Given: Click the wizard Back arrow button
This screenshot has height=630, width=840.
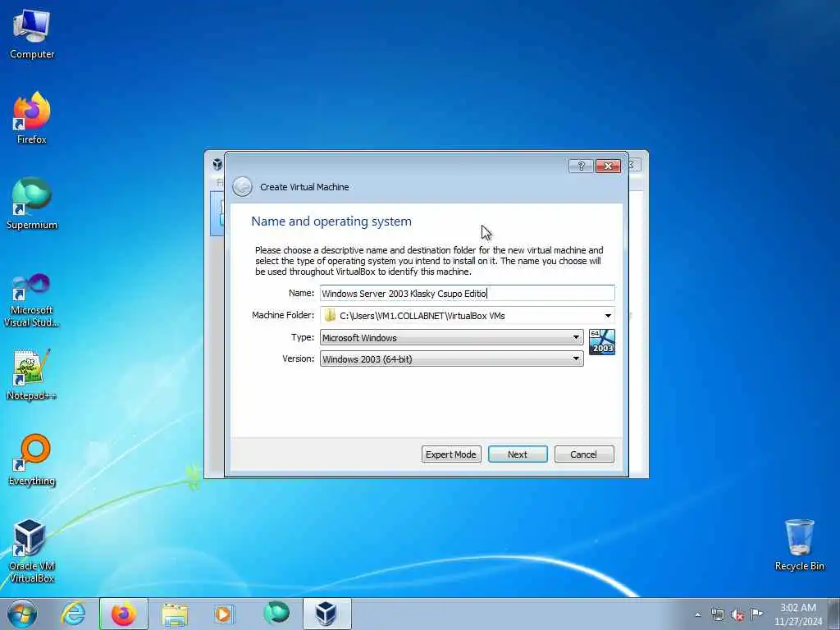Looking at the screenshot, I should [x=242, y=187].
